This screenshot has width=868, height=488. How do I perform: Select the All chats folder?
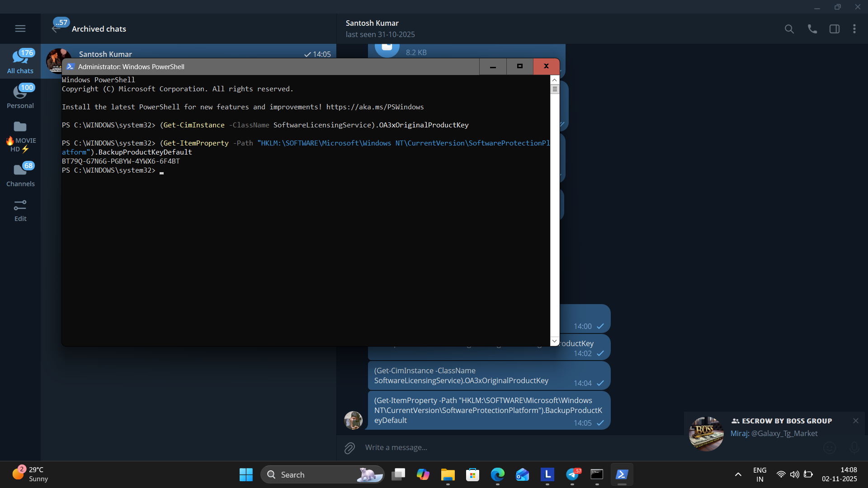(20, 62)
